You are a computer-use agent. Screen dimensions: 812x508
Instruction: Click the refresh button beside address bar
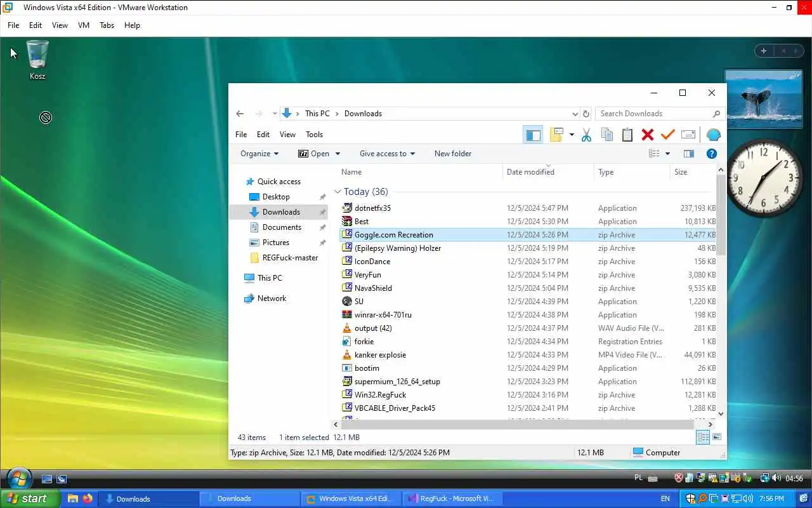pyautogui.click(x=586, y=114)
